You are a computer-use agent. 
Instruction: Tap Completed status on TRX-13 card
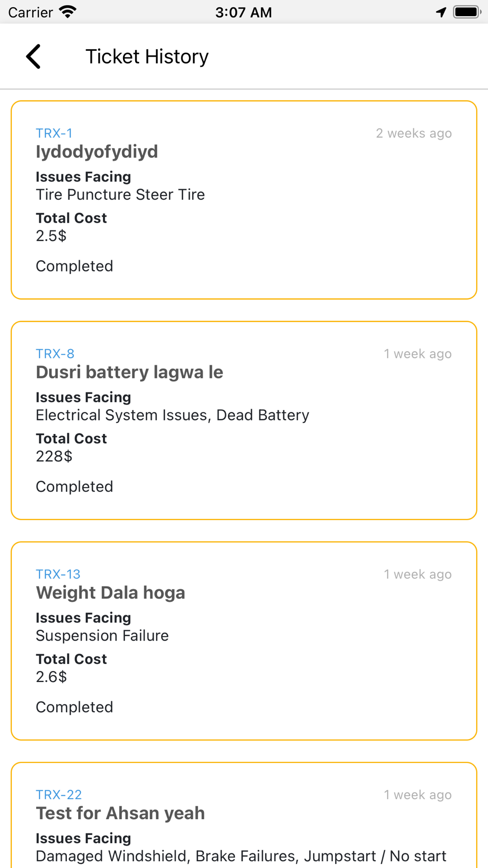[x=75, y=707]
